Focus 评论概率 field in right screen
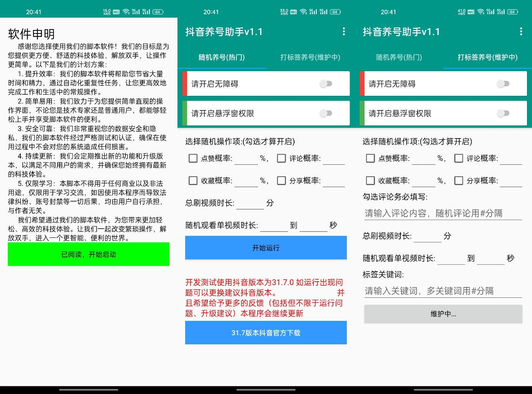 [511, 158]
